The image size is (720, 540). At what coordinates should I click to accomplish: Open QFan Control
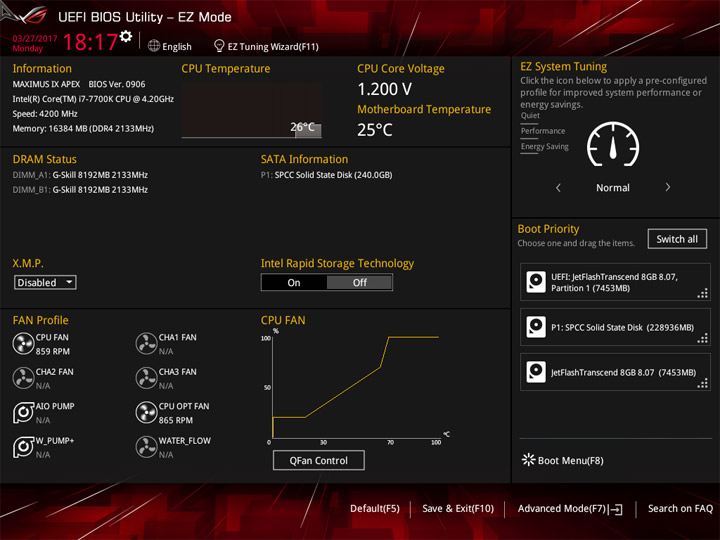[x=319, y=460]
